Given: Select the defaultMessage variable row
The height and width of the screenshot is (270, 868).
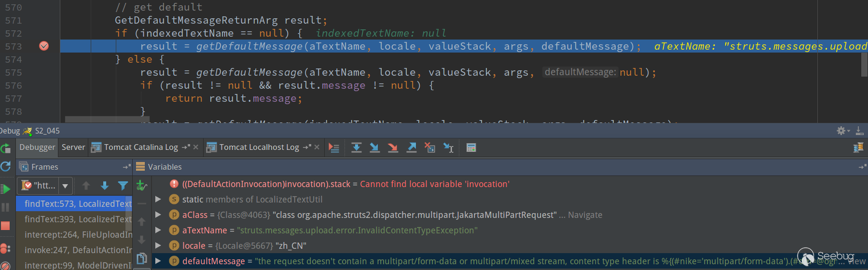Looking at the screenshot, I should point(510,261).
